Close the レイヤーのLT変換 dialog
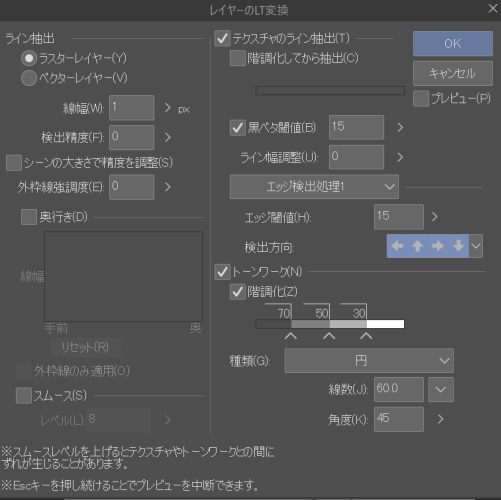Screen dimensions: 501x500 [492, 9]
